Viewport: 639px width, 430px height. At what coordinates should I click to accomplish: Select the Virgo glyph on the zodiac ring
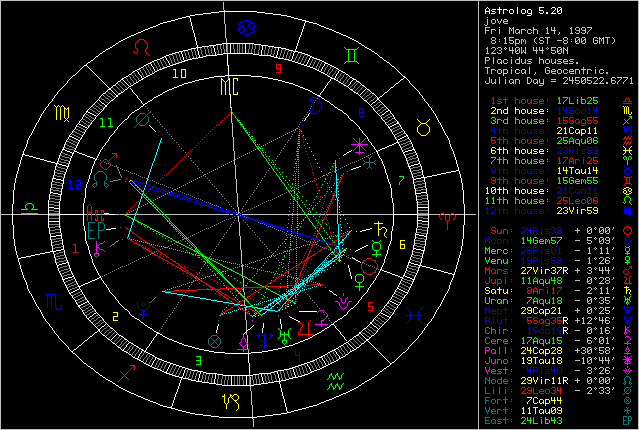tap(62, 113)
